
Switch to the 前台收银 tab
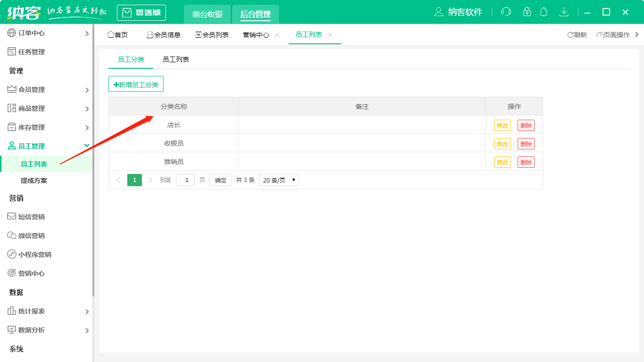(x=207, y=14)
